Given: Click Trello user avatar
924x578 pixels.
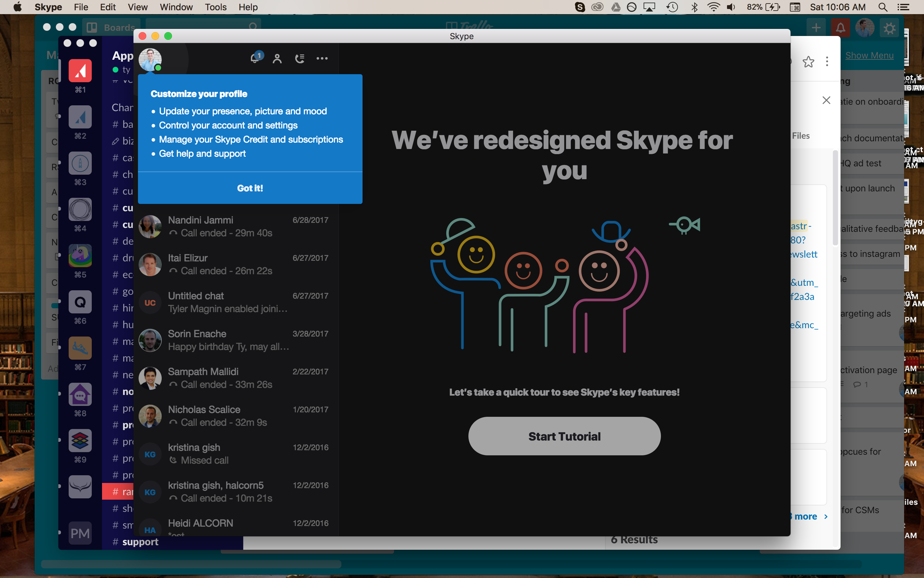Looking at the screenshot, I should pos(865,28).
